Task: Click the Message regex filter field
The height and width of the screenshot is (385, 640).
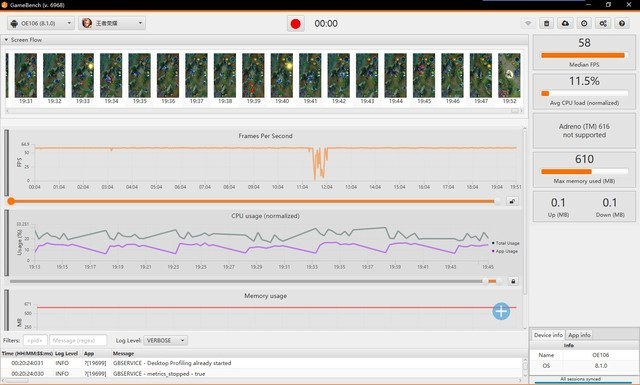Action: [x=78, y=340]
